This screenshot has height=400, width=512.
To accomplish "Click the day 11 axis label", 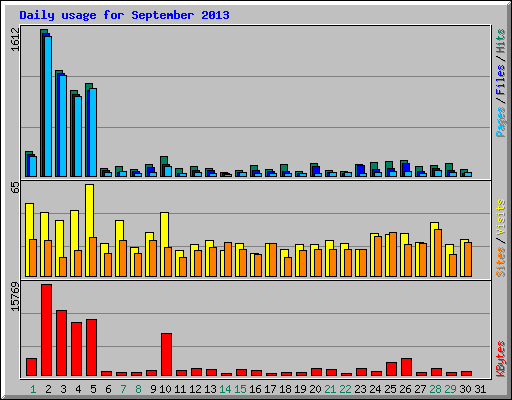I will pyautogui.click(x=180, y=389).
